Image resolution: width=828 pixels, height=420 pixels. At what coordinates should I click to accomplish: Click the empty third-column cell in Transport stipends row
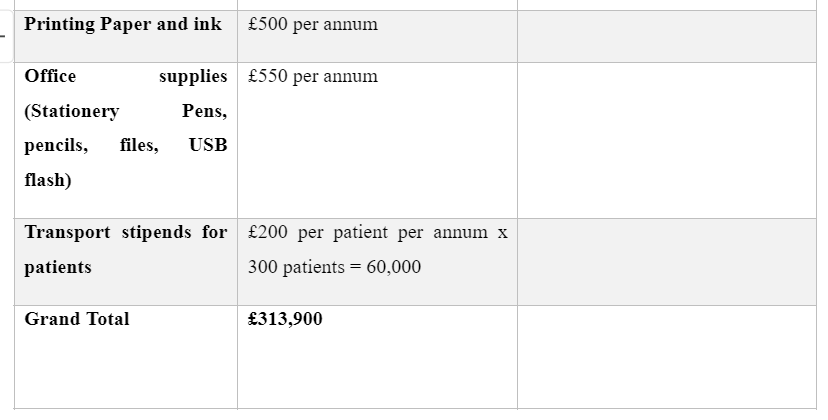tap(667, 262)
